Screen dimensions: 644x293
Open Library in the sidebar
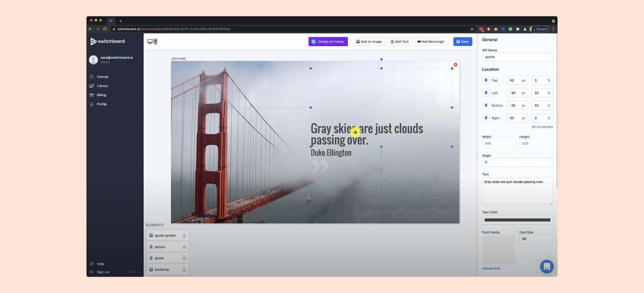pos(102,86)
